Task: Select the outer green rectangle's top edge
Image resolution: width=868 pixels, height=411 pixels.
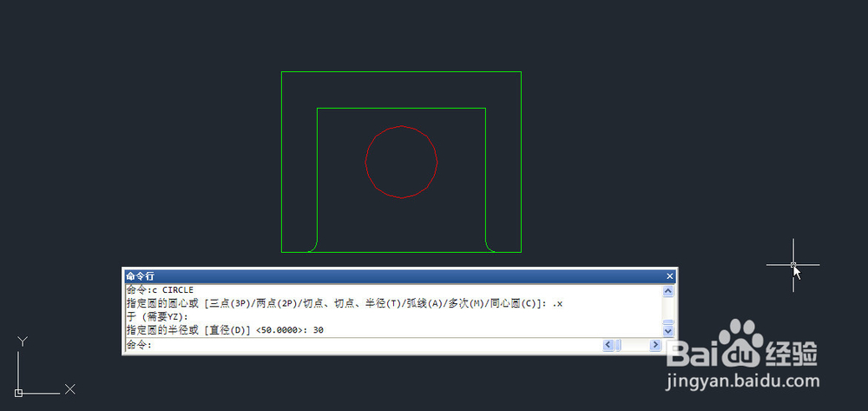Action: click(x=401, y=71)
